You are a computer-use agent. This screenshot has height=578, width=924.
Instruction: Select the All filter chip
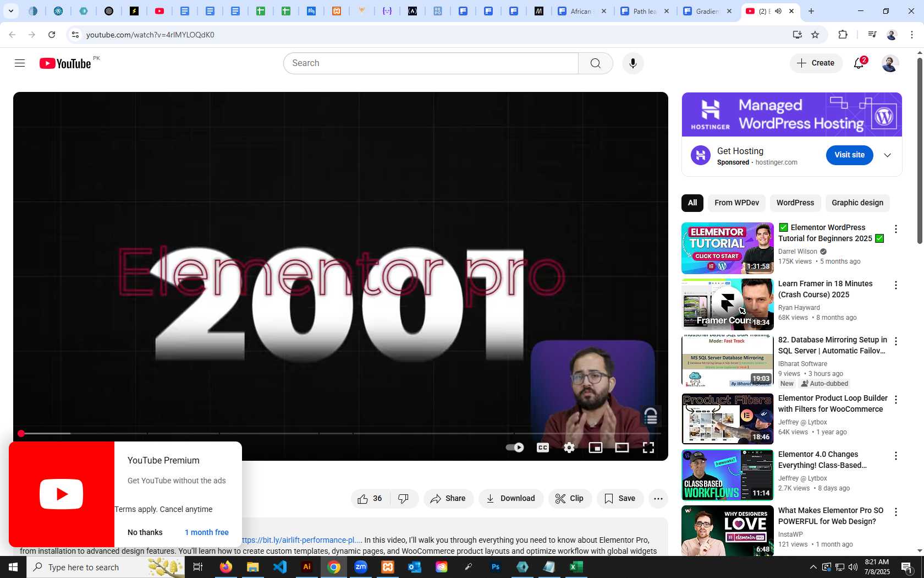click(x=692, y=203)
